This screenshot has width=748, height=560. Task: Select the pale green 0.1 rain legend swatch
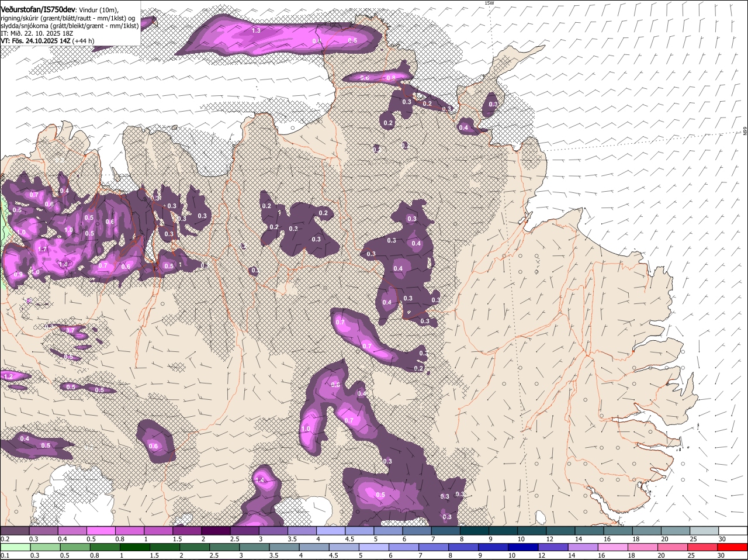coord(15,547)
